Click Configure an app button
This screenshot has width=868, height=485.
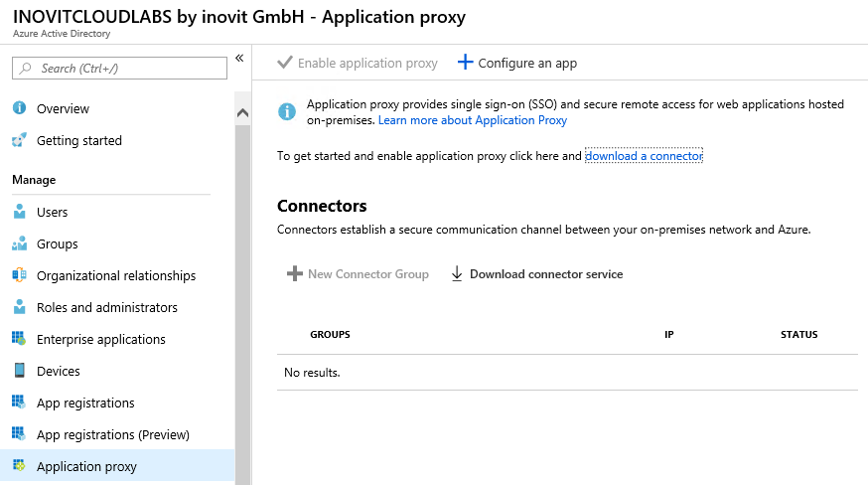pos(517,63)
